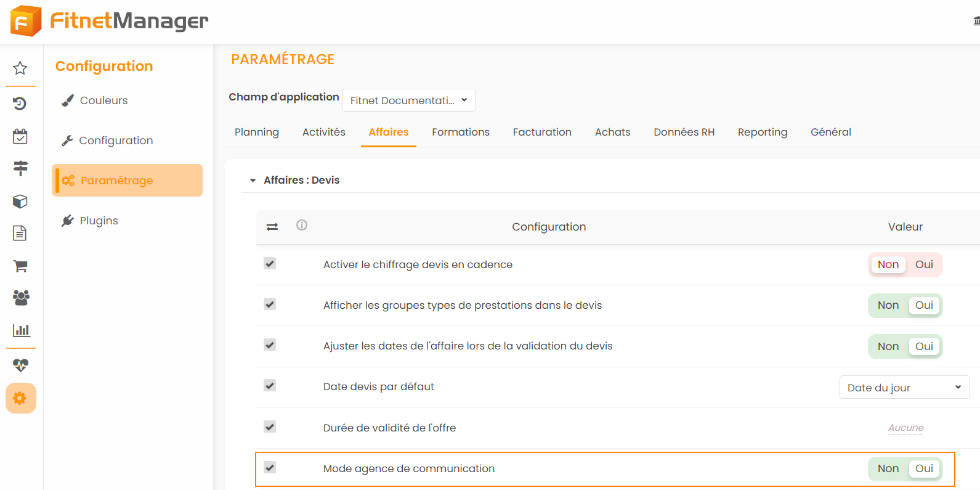Go to Couleurs in Configuration menu
The image size is (980, 490).
coord(103,100)
